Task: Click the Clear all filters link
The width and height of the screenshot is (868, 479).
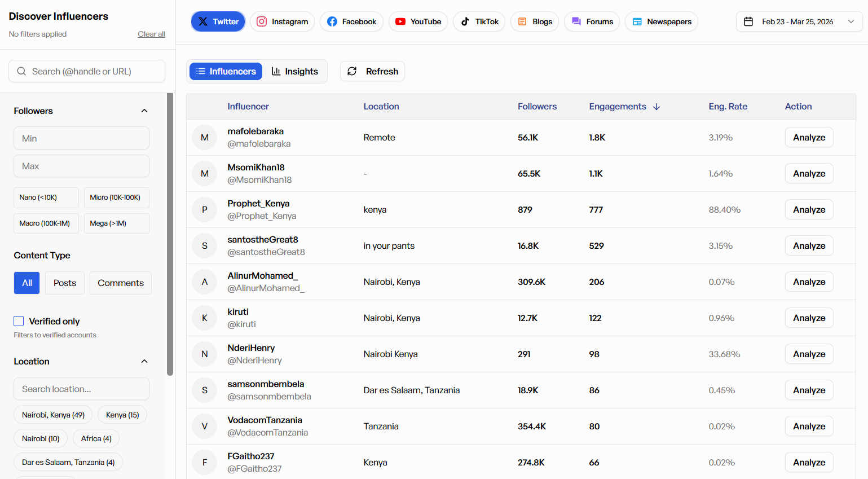Action: click(151, 34)
